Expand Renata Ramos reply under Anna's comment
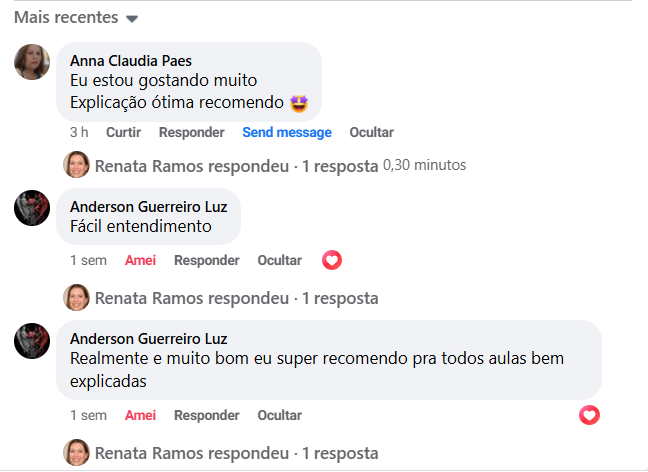The image size is (648, 472). coord(236,165)
